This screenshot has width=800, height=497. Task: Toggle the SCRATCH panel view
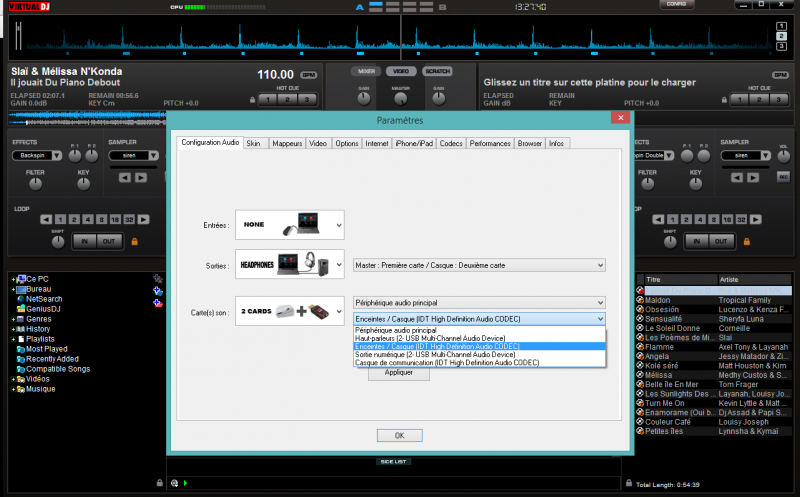[436, 72]
